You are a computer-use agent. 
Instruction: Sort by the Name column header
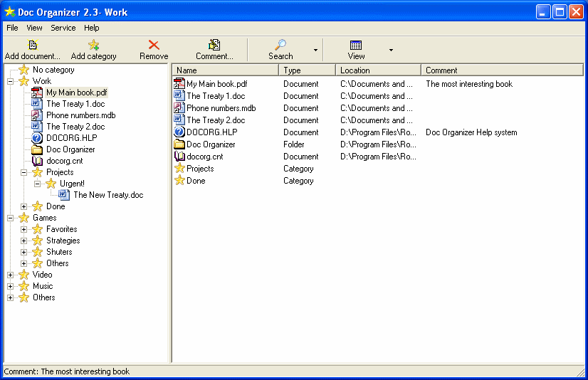[x=226, y=70]
